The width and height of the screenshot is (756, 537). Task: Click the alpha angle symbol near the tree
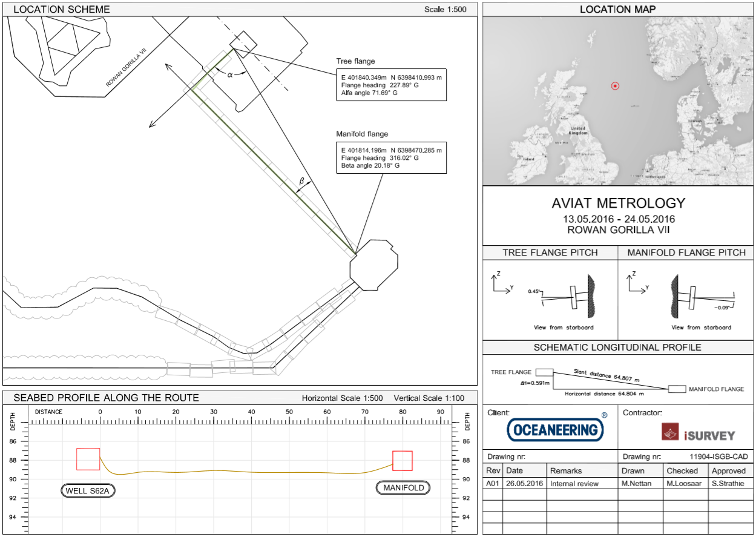click(x=230, y=74)
